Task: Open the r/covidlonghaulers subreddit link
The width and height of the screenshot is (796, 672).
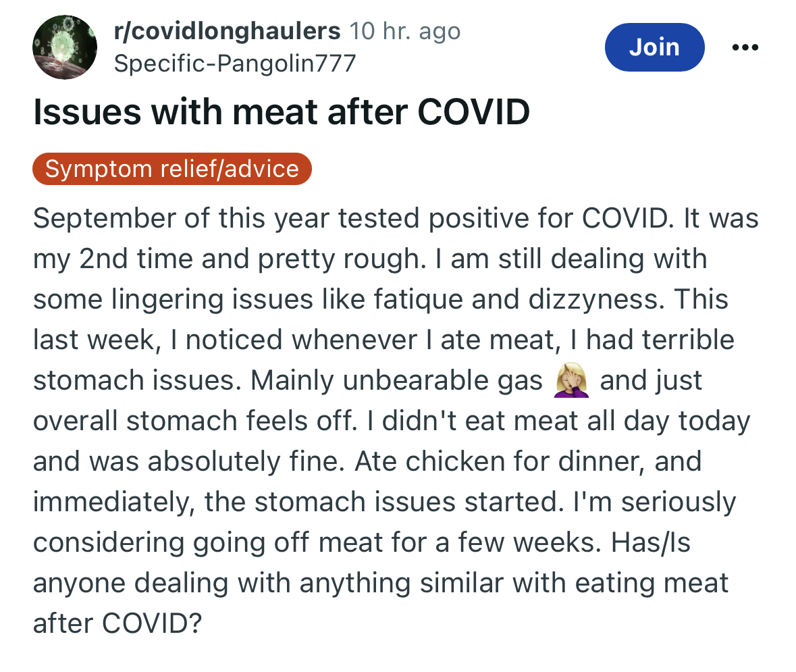Action: coord(227,31)
